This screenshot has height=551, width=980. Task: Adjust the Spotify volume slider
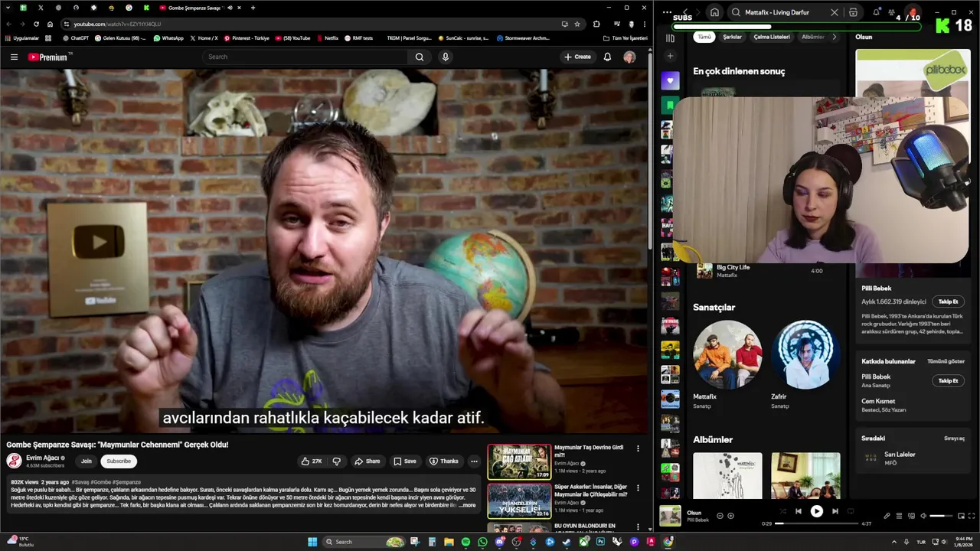point(941,516)
